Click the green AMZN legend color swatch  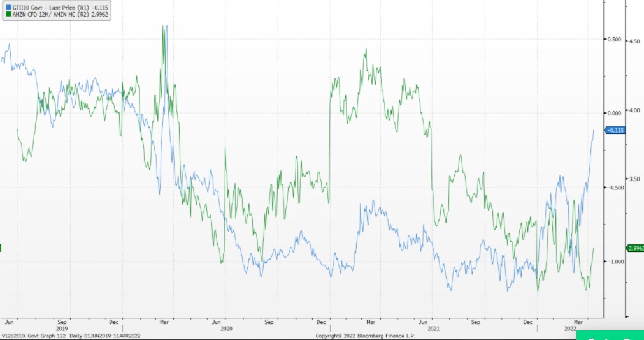(8, 13)
